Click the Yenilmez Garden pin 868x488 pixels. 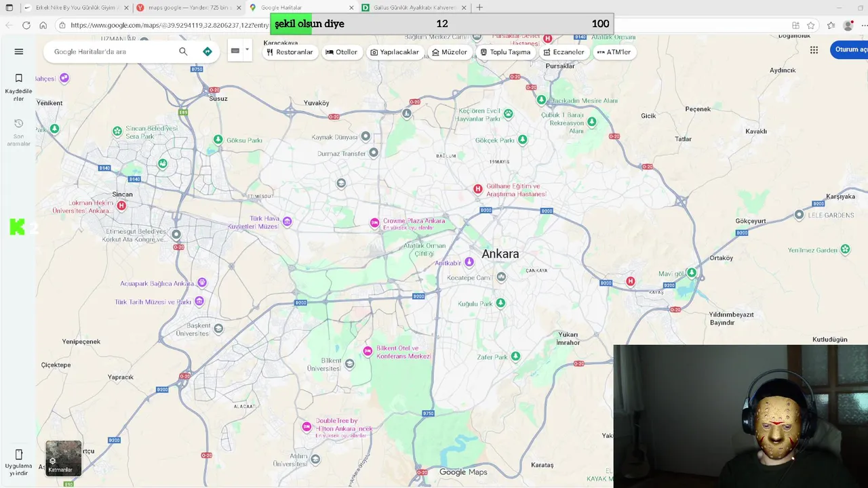(x=845, y=249)
